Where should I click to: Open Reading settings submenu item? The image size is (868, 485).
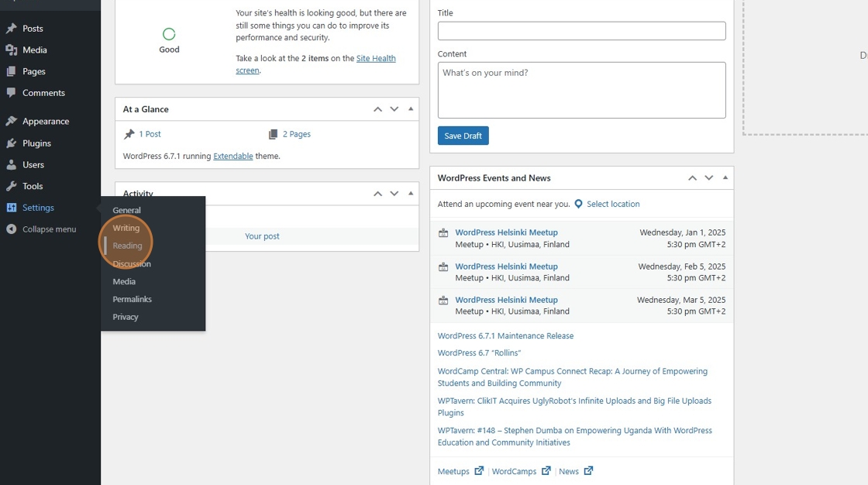pos(127,246)
